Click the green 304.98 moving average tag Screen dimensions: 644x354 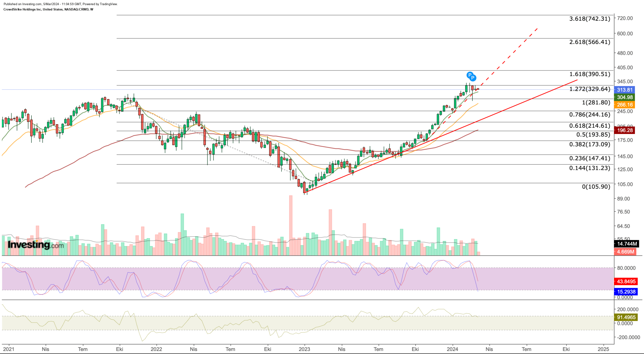coord(625,97)
